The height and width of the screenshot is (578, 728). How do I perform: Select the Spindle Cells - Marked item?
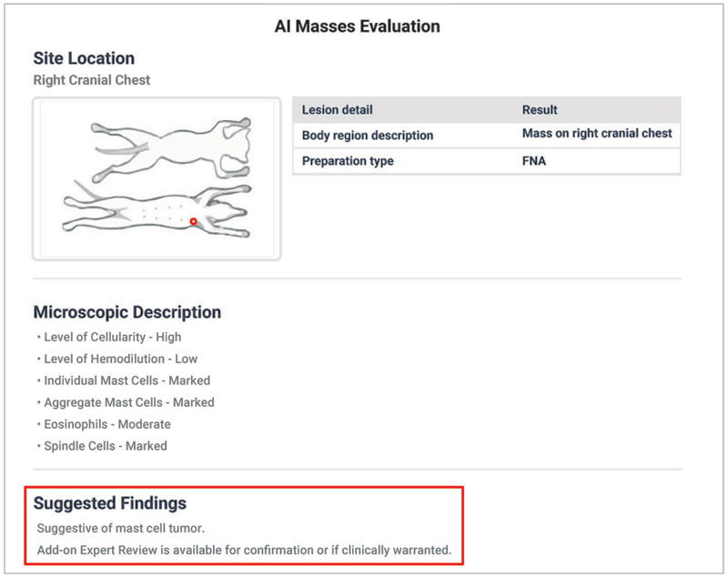(106, 446)
